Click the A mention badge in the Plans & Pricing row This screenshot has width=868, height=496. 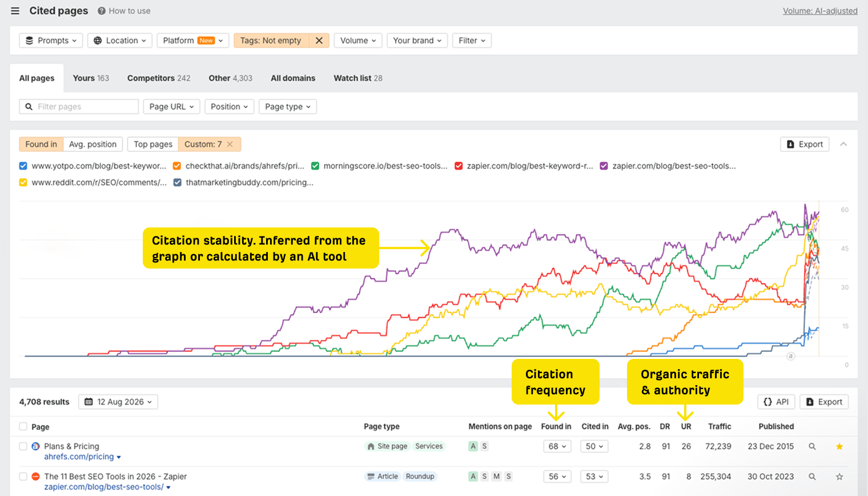(x=473, y=446)
